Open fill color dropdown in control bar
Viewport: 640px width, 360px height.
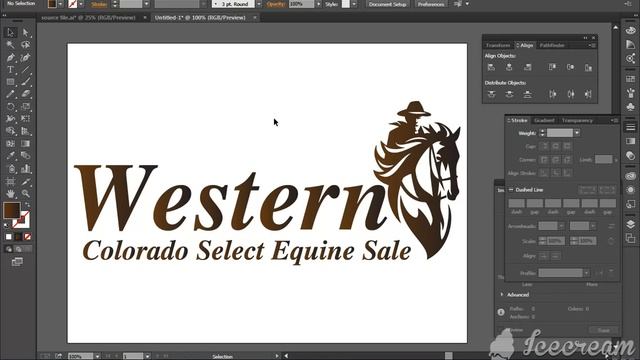(60, 4)
